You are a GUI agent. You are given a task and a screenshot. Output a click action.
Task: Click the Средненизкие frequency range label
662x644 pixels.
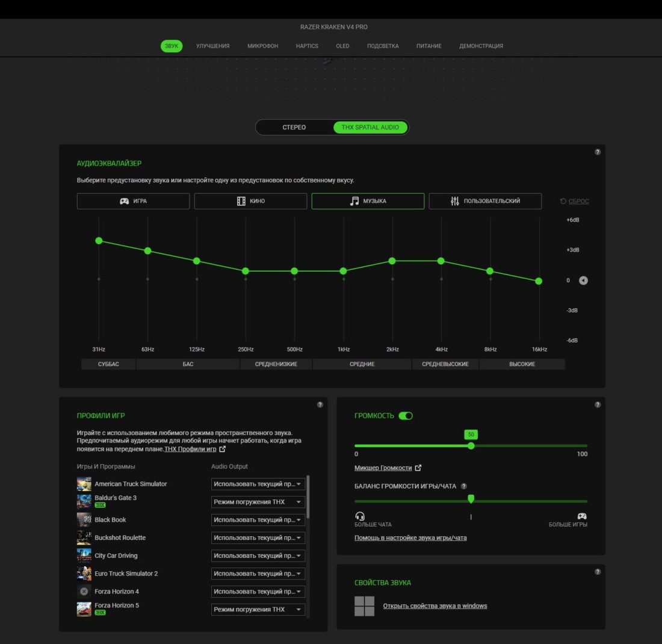pos(276,364)
